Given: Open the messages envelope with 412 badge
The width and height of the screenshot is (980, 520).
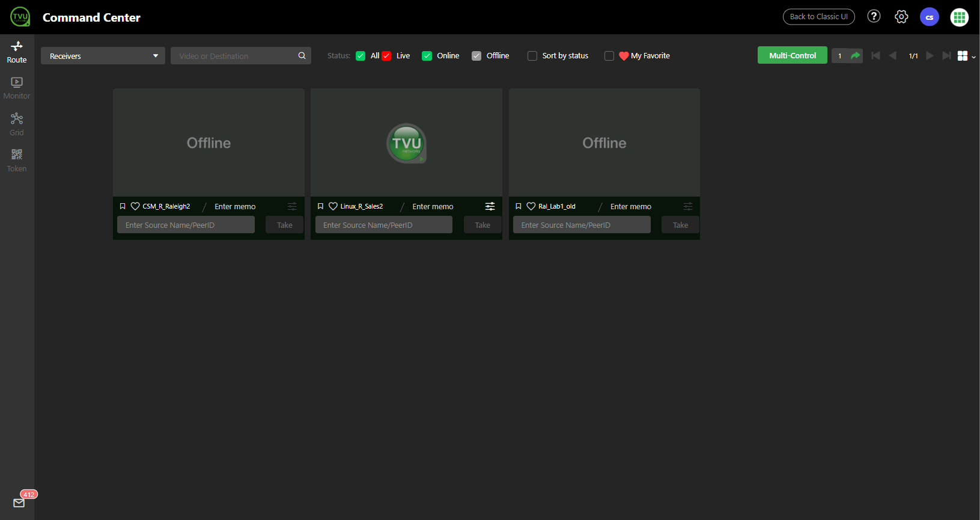Looking at the screenshot, I should [19, 503].
